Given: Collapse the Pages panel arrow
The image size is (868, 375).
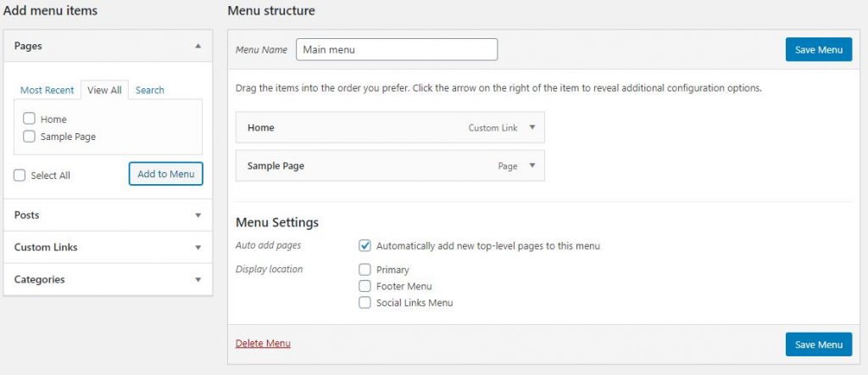Looking at the screenshot, I should click(198, 46).
